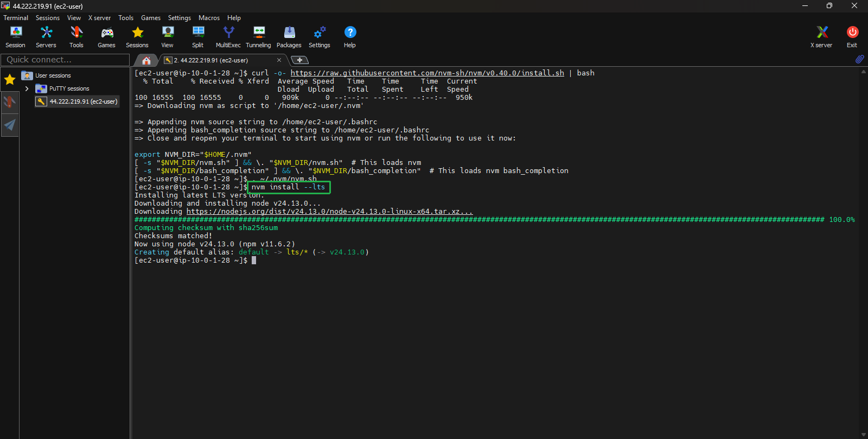Select the 44.222.219.91 (ec2-user) saved session
868x439 pixels.
77,101
